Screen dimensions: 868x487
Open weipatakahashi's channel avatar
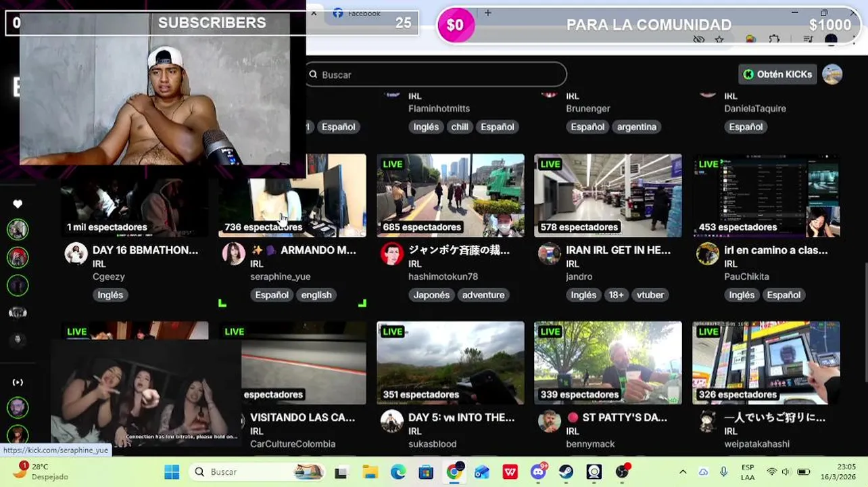(707, 421)
